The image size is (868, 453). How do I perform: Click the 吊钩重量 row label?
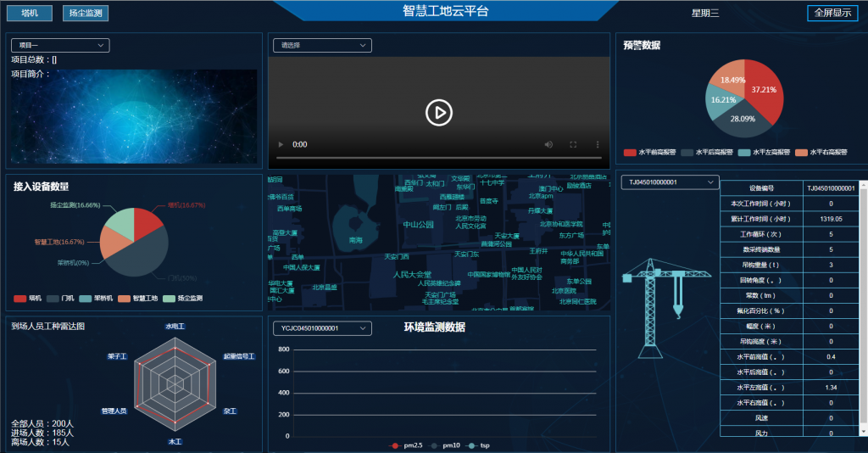tap(761, 265)
